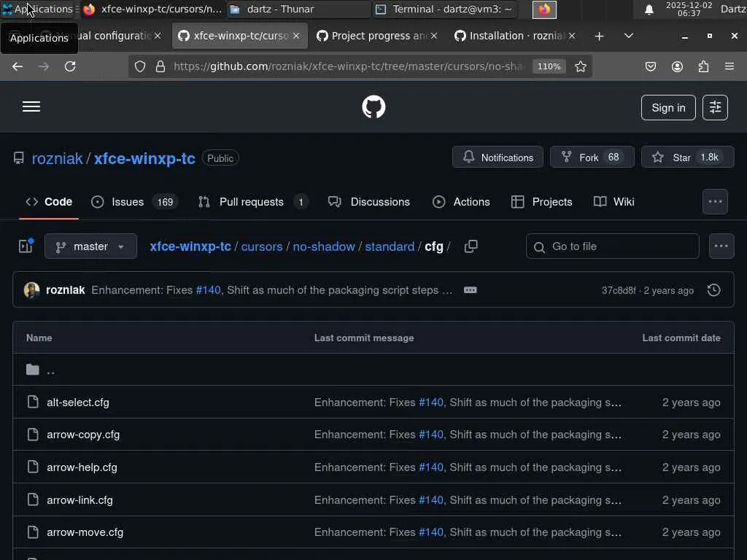747x560 pixels.
Task: Open the Actions tab
Action: 461,202
